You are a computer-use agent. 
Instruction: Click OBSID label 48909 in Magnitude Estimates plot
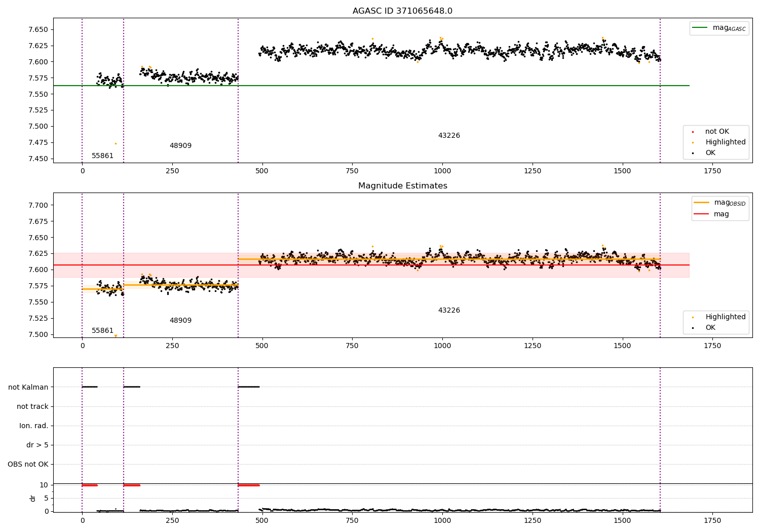pyautogui.click(x=180, y=320)
